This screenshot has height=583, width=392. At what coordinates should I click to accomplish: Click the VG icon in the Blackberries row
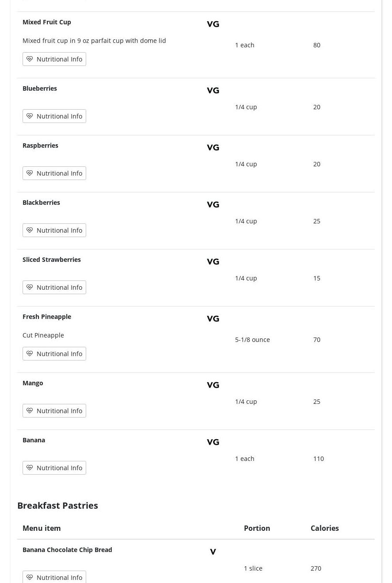213,205
